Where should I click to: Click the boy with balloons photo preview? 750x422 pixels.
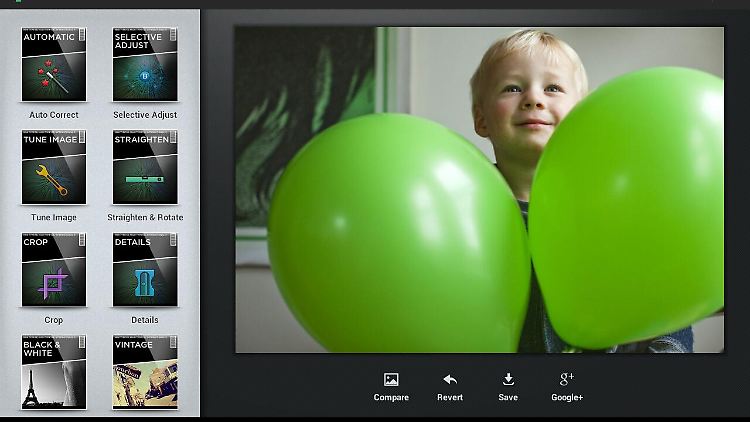coord(479,190)
